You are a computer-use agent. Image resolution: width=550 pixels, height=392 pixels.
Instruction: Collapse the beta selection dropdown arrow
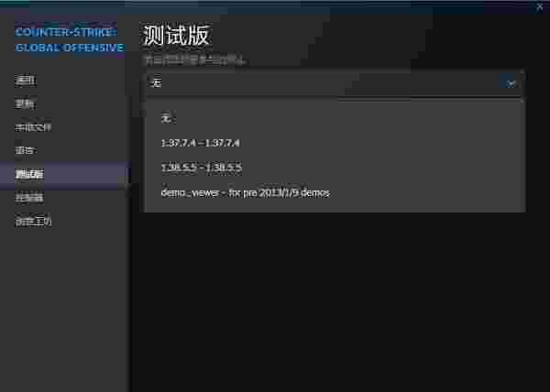pos(511,83)
